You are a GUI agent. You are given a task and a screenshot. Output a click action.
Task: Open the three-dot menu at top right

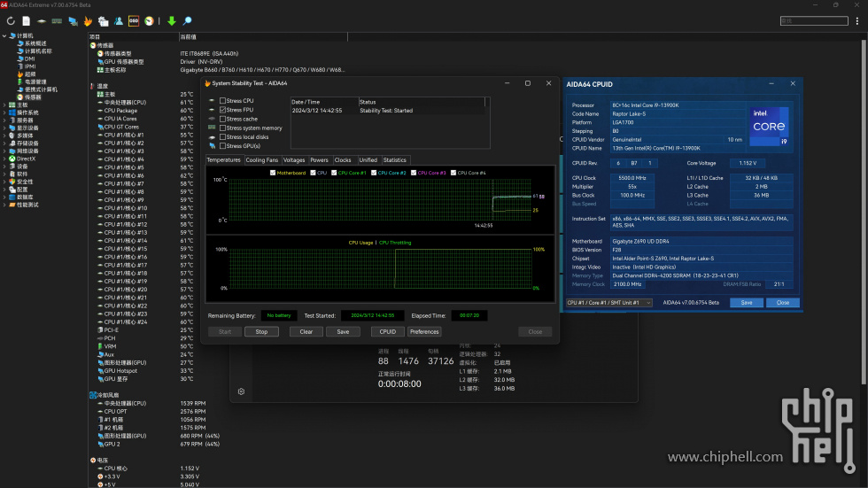857,21
